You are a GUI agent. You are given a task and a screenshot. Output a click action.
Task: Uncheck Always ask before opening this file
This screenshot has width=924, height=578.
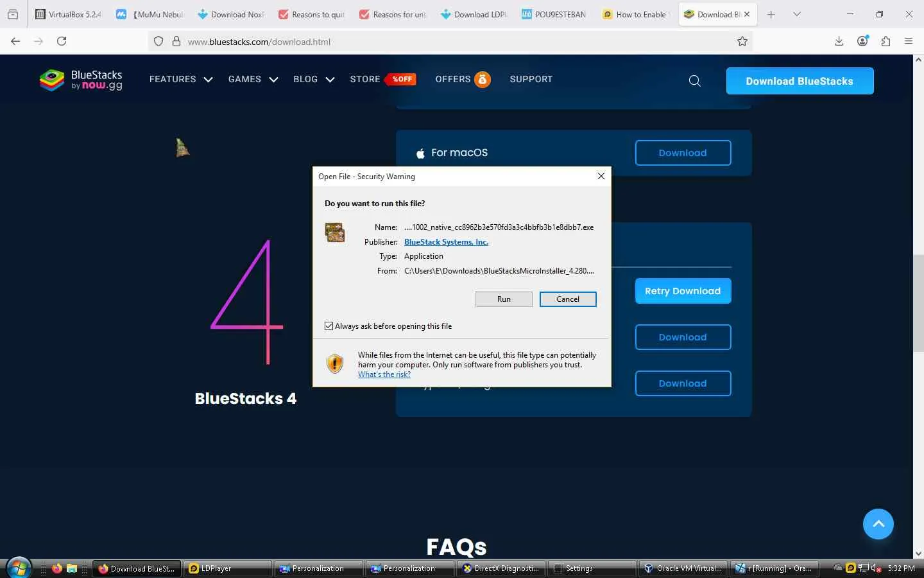(x=329, y=326)
